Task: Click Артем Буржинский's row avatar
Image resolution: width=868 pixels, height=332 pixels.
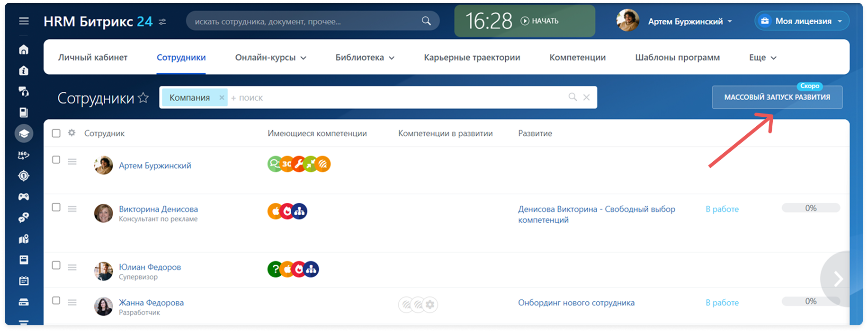Action: pos(103,166)
